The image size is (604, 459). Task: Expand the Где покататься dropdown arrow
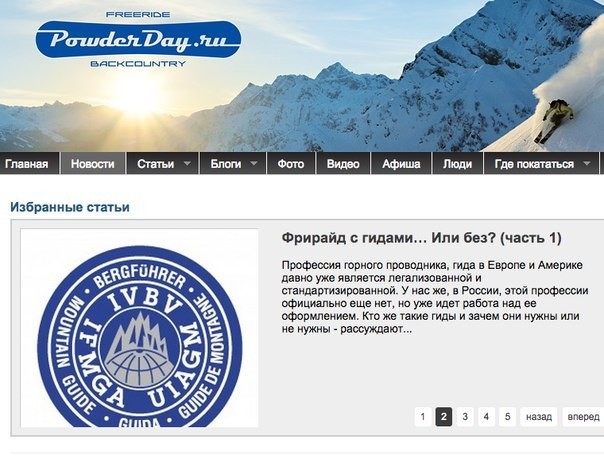586,163
